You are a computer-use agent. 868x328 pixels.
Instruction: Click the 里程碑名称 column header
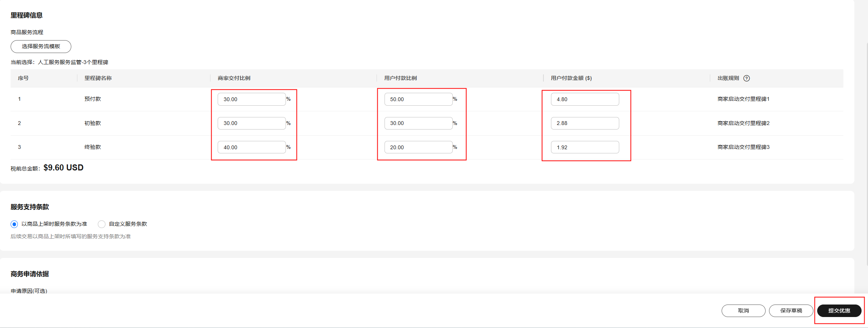(x=98, y=78)
